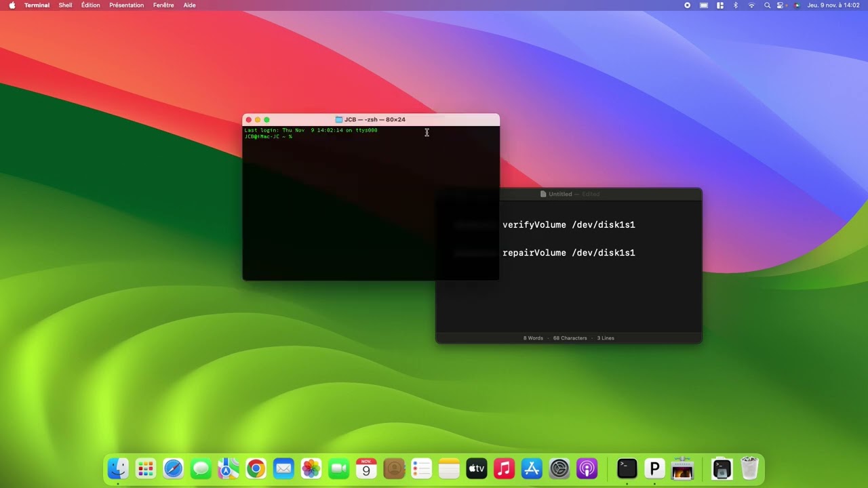Launch Google Chrome from the Dock

(x=256, y=468)
